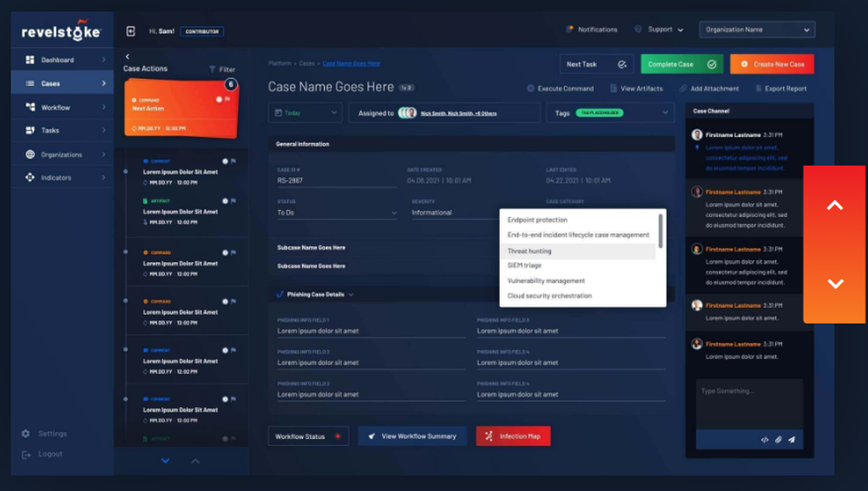The image size is (868, 491).
Task: Toggle the dot on the first Command item
Action: [225, 252]
